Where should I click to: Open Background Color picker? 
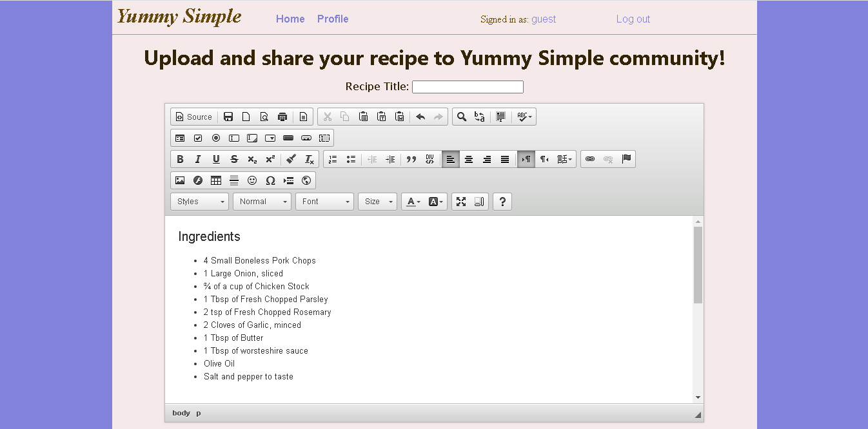pyautogui.click(x=436, y=202)
